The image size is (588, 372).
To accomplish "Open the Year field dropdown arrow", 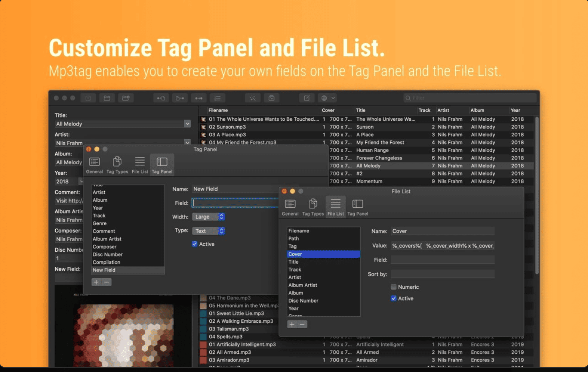I will pyautogui.click(x=81, y=181).
